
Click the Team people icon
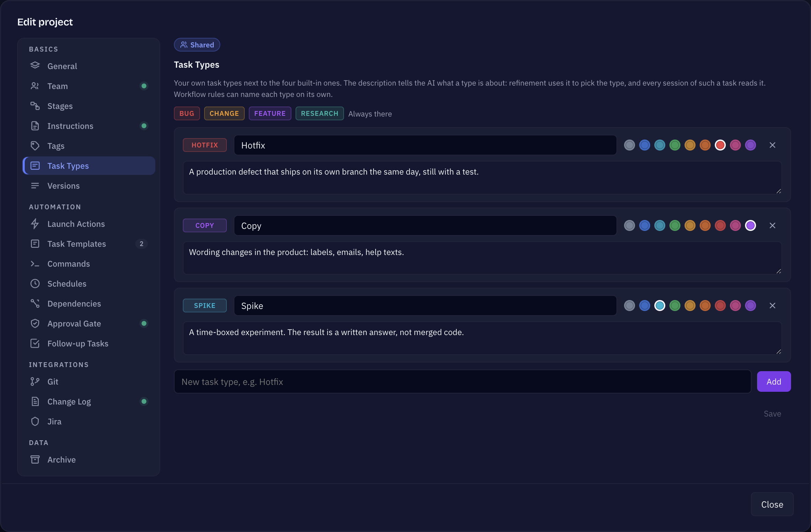click(35, 86)
